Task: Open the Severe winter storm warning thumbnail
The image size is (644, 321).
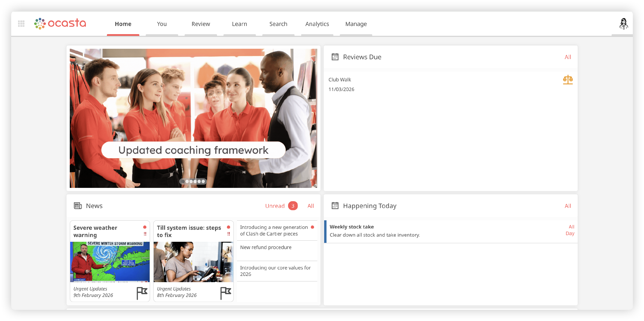Action: [110, 262]
